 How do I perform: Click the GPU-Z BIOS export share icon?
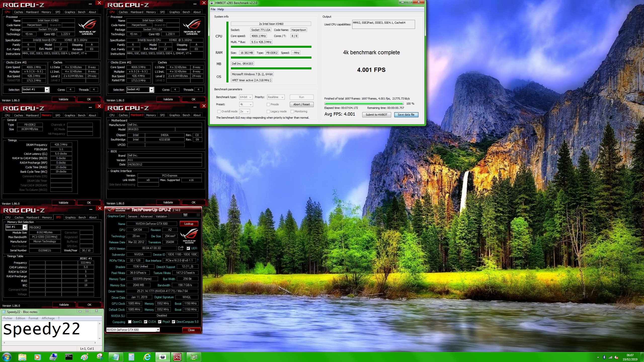tap(181, 248)
